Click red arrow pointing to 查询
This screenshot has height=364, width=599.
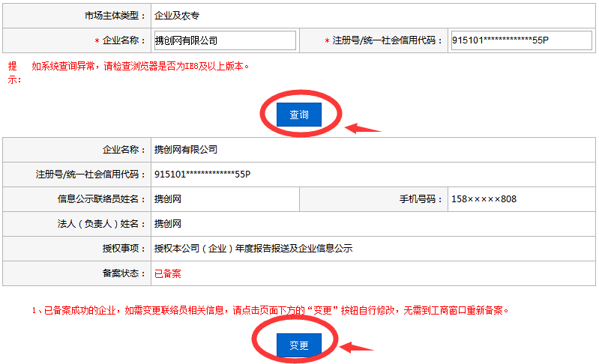364,127
